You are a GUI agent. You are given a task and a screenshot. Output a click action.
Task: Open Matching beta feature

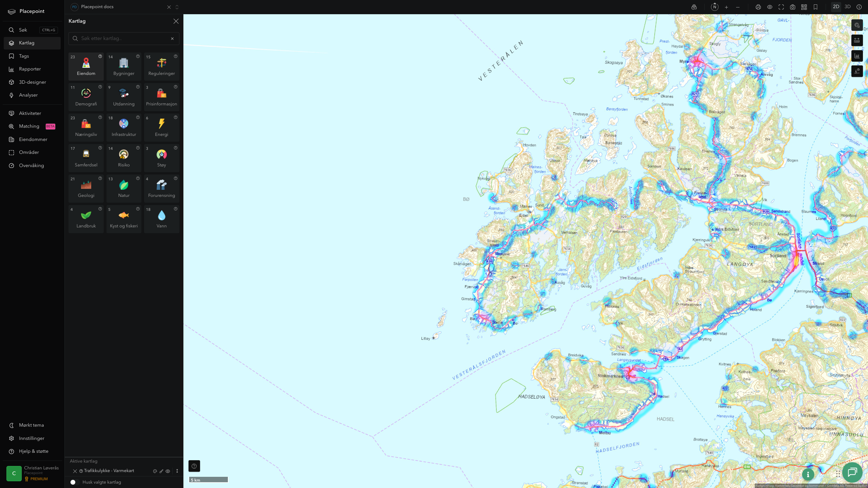32,126
